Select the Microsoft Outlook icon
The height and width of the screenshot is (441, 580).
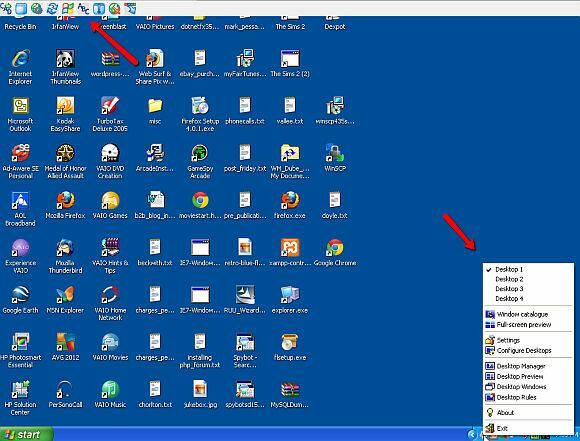coord(20,114)
